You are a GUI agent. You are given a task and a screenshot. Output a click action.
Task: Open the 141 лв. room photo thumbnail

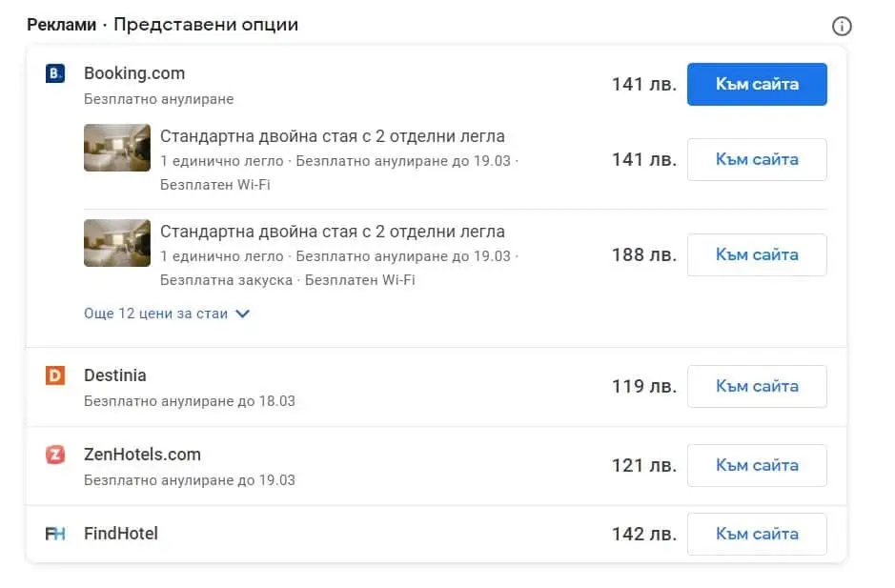click(117, 148)
